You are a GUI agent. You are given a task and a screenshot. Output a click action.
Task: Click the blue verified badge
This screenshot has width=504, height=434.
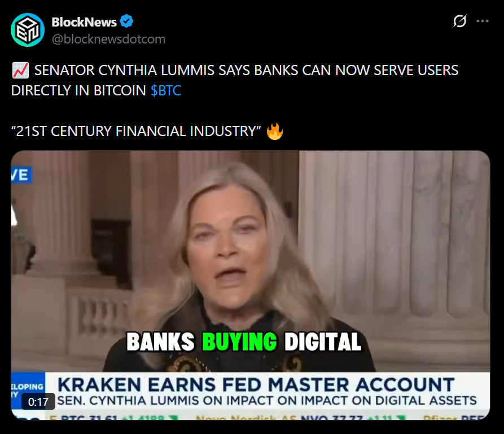[x=126, y=21]
